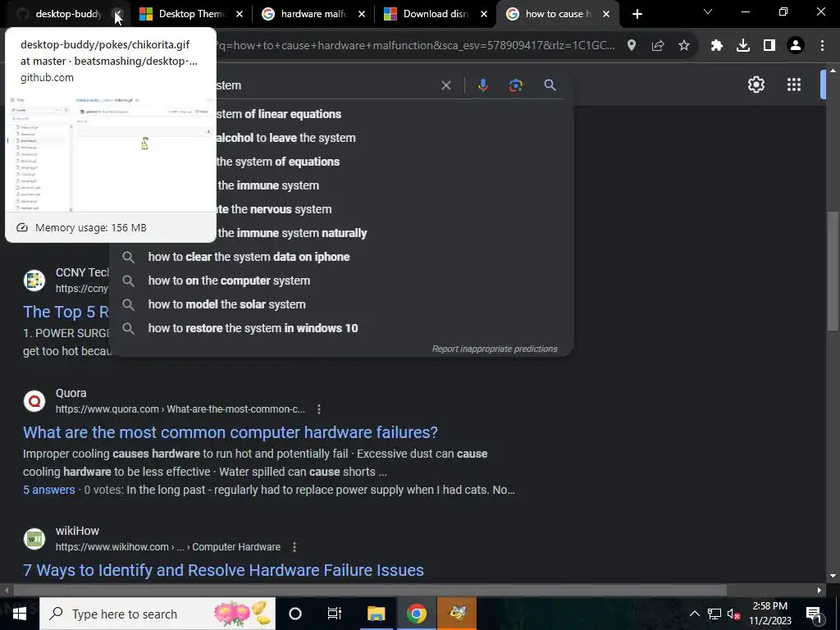Image resolution: width=840 pixels, height=630 pixels.
Task: Open the Google apps grid
Action: (x=794, y=84)
